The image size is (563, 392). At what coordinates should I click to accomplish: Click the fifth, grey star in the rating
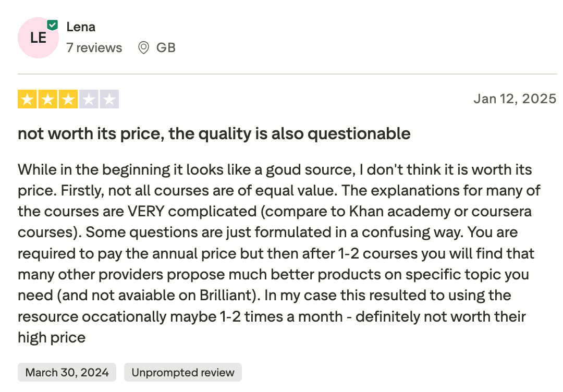click(x=110, y=99)
